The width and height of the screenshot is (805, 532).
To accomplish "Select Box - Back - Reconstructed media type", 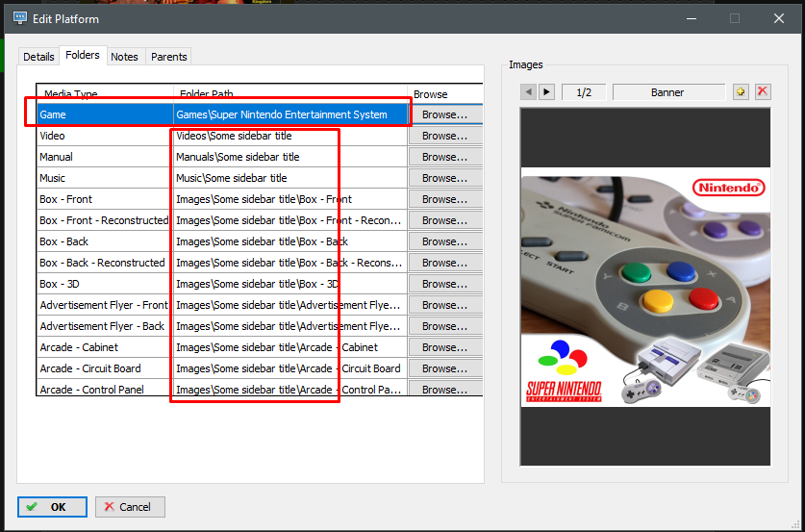I will (105, 263).
